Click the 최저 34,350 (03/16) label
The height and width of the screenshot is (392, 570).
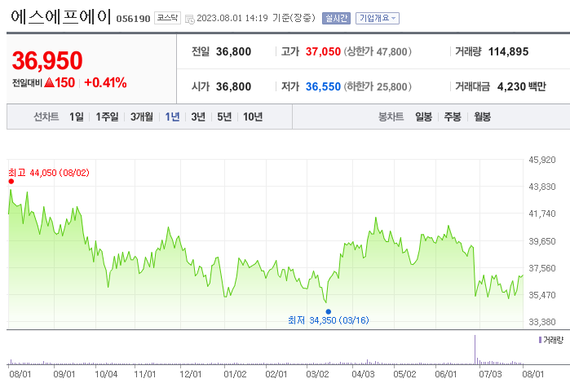pyautogui.click(x=329, y=320)
